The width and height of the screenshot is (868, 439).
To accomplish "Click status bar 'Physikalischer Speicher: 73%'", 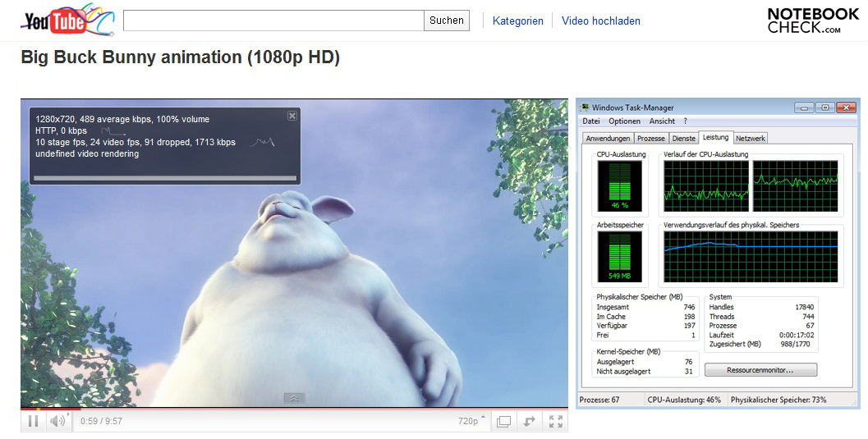I will (x=778, y=399).
